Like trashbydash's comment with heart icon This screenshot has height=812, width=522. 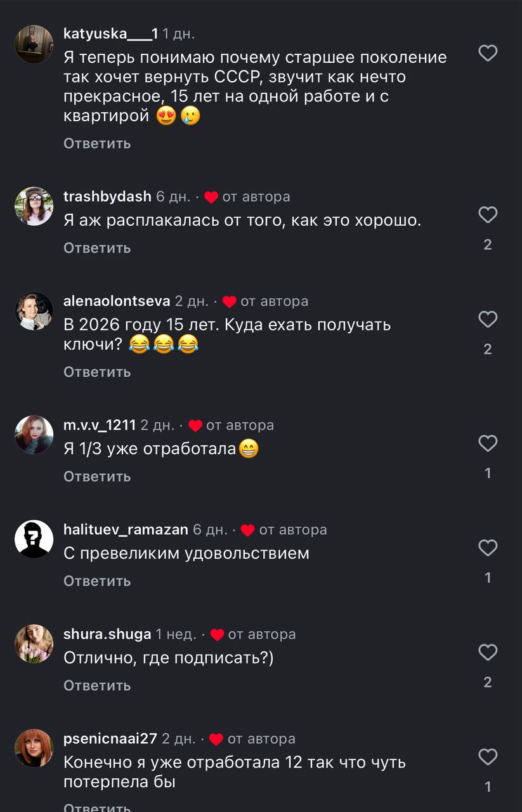pyautogui.click(x=487, y=215)
